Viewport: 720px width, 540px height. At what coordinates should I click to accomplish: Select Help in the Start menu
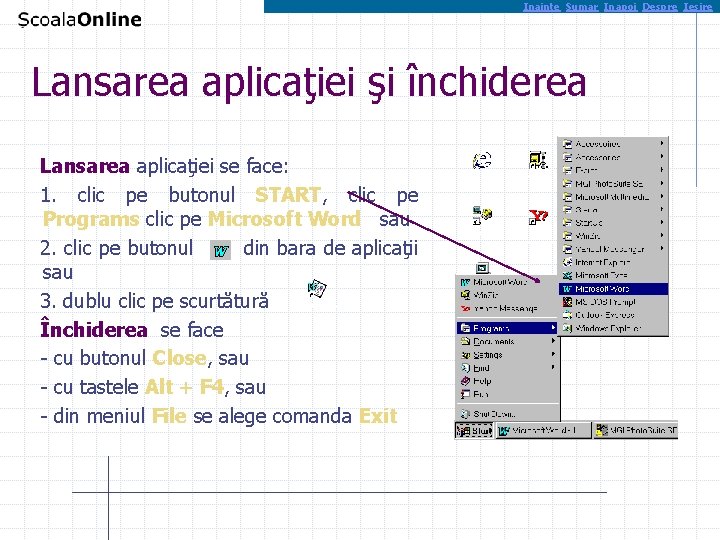click(x=507, y=381)
